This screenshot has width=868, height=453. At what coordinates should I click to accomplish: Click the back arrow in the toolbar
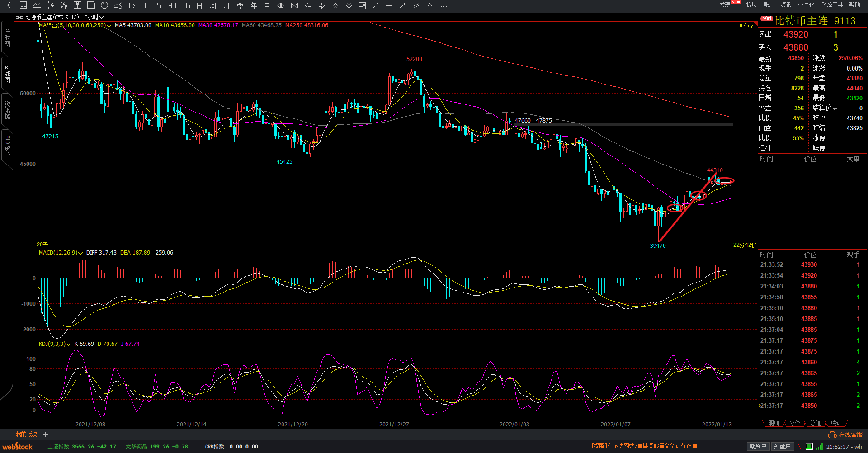coord(10,5)
